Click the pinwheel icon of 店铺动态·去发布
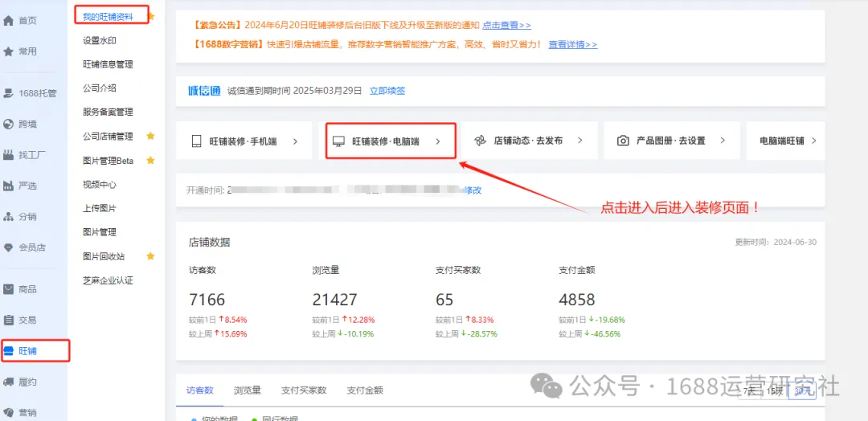868x421 pixels. tap(481, 141)
